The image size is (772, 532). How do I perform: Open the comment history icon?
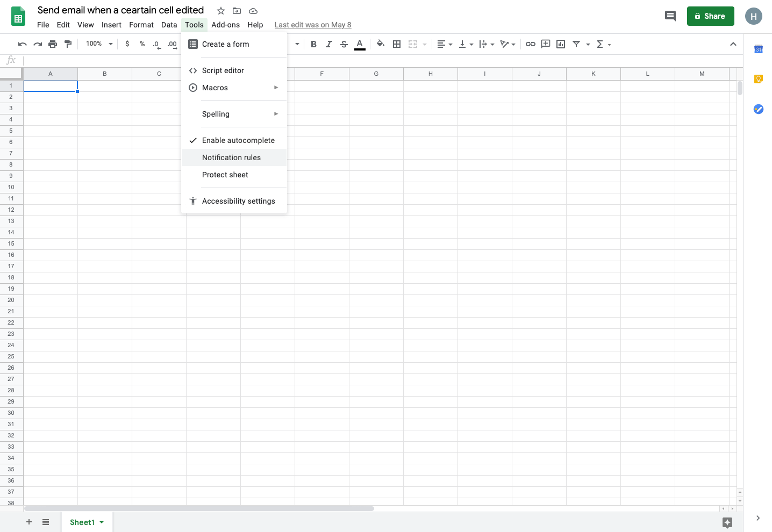(x=670, y=16)
